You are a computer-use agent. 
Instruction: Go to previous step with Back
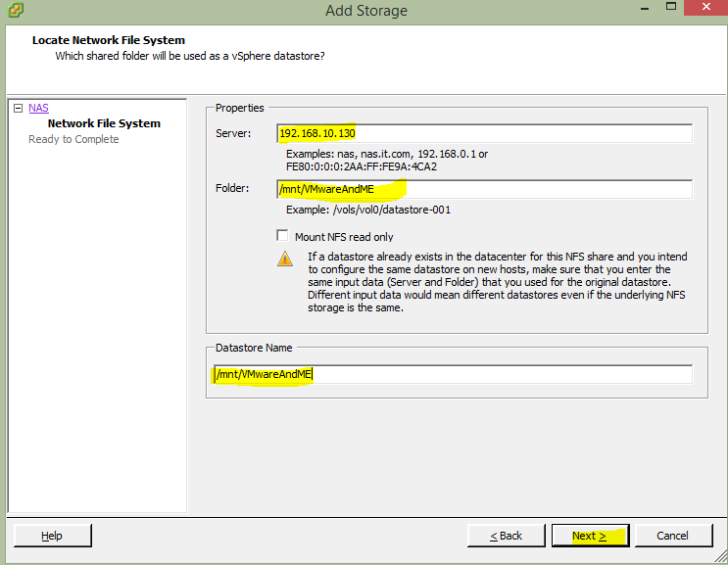pyautogui.click(x=506, y=536)
